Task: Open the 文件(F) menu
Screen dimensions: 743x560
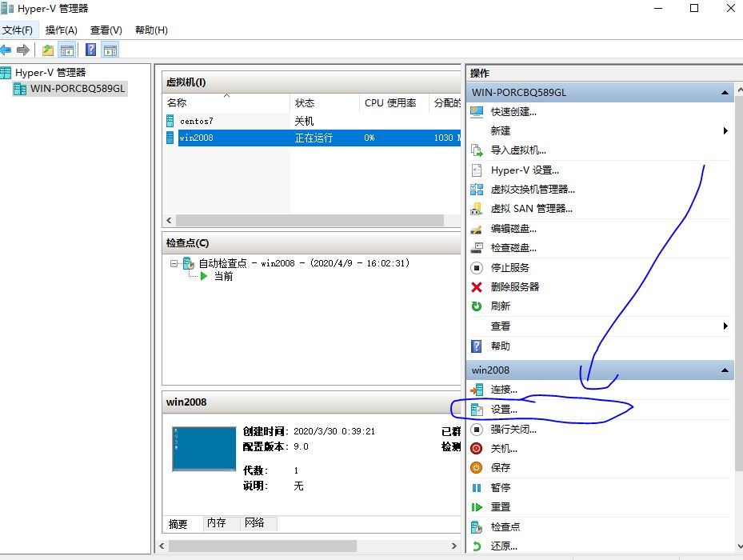Action: (x=18, y=30)
